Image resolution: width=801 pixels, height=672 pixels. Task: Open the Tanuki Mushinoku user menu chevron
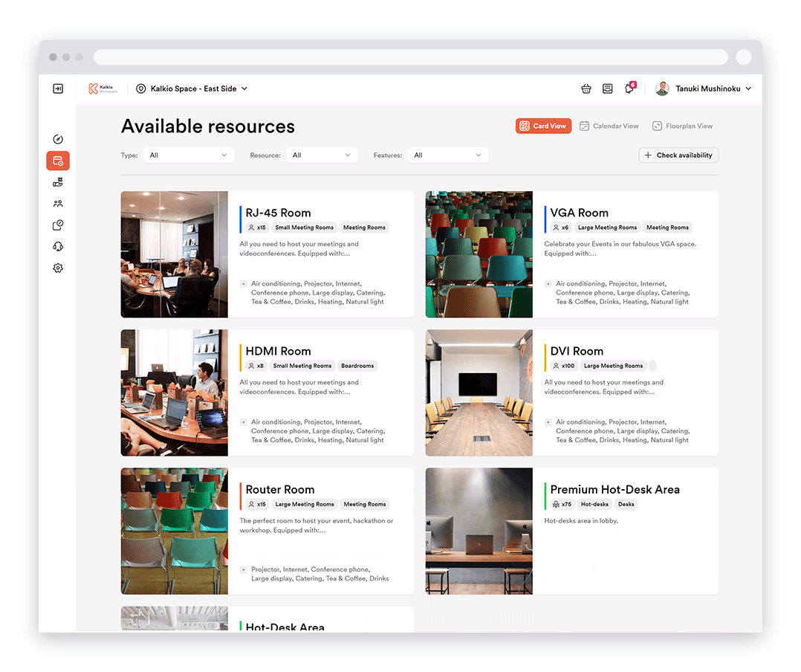click(x=748, y=89)
